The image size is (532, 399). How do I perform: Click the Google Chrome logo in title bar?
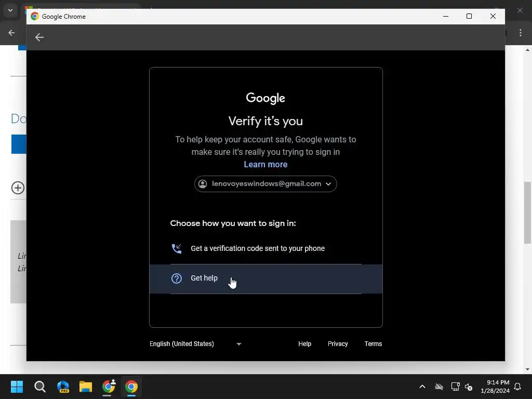coord(35,16)
